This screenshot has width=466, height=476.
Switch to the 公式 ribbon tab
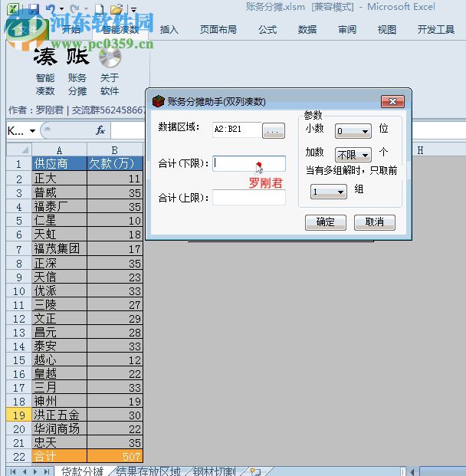[267, 30]
